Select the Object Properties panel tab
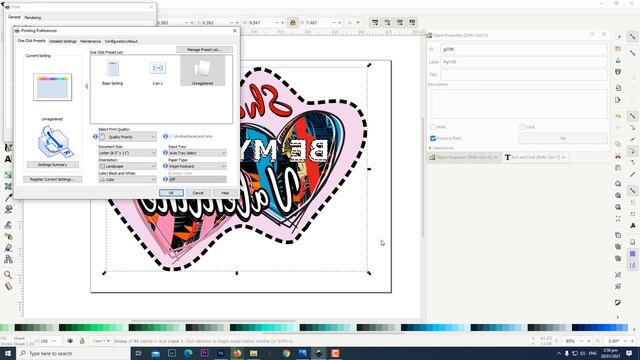The height and width of the screenshot is (360, 640). pyautogui.click(x=464, y=157)
